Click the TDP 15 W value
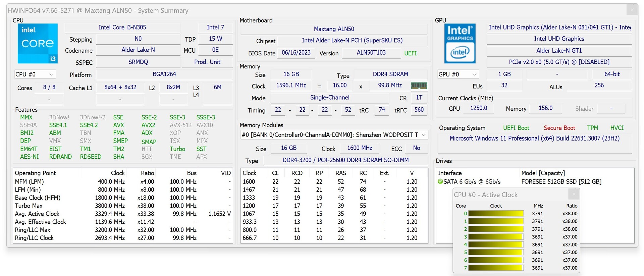Image resolution: width=644 pixels, height=276 pixels. pyautogui.click(x=215, y=39)
